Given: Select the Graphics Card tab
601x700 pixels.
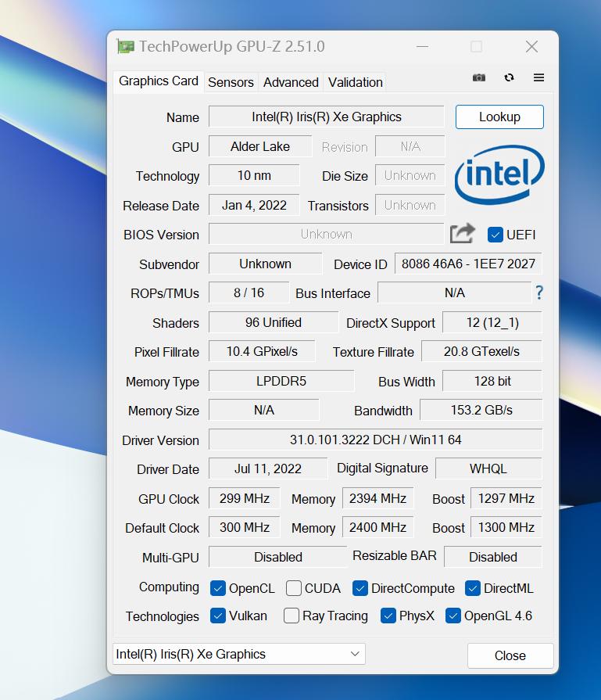Looking at the screenshot, I should tap(159, 81).
